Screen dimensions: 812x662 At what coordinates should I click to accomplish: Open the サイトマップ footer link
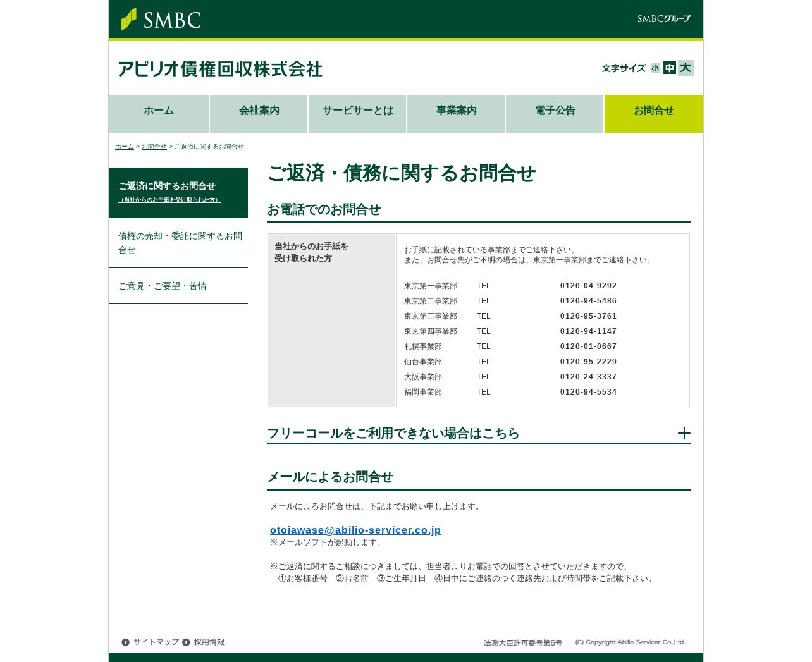coord(156,642)
